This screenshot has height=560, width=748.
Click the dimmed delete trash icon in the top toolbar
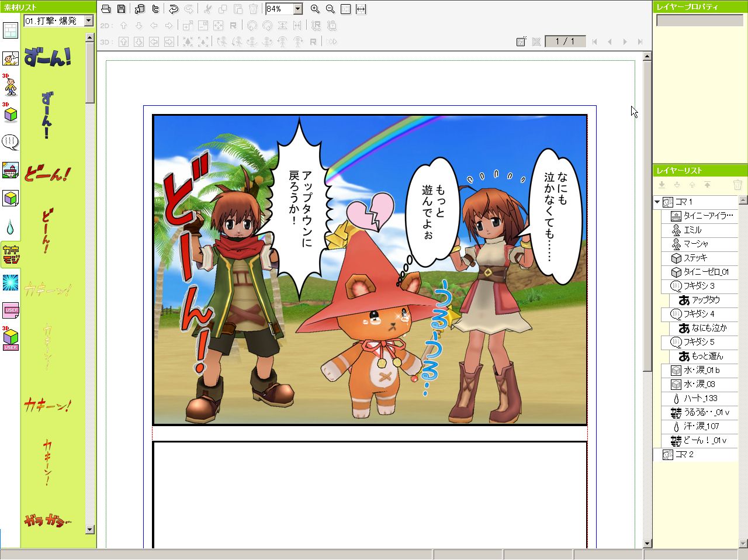coord(253,9)
